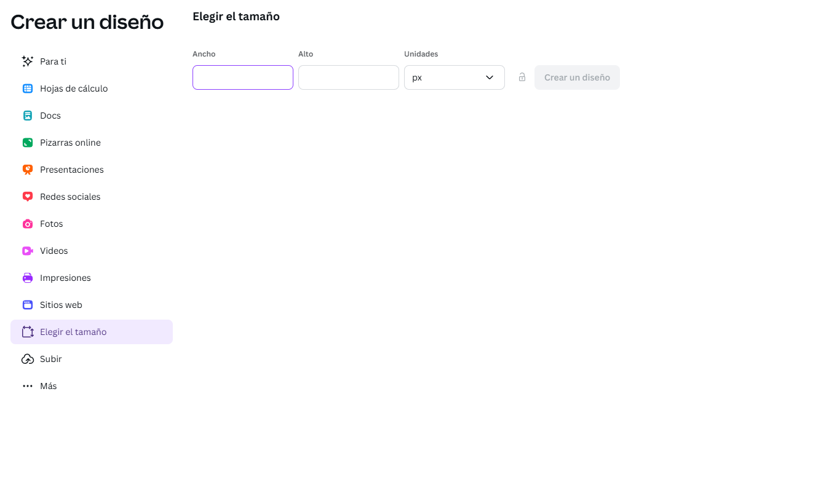Expand the units dropdown chevron arrow
This screenshot has width=826, height=504.
pyautogui.click(x=490, y=77)
